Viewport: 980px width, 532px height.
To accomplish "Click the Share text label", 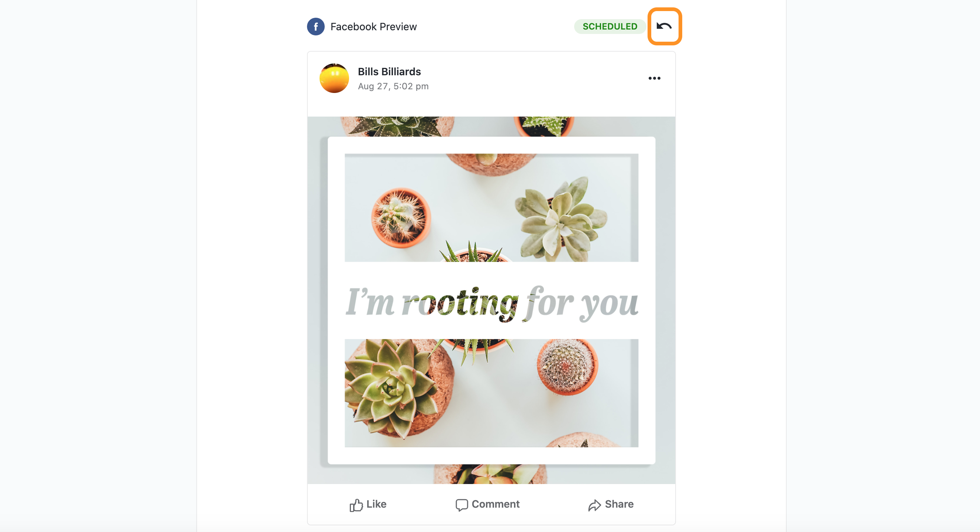I will pyautogui.click(x=619, y=504).
